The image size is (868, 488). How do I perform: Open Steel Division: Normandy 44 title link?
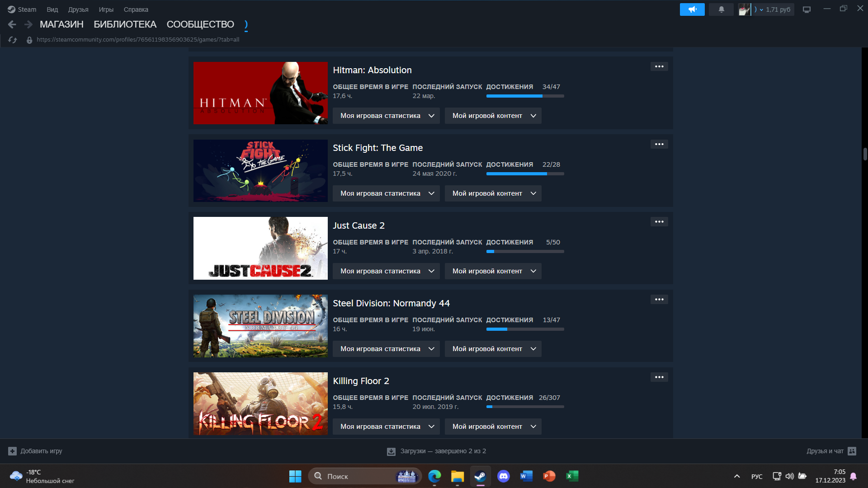tap(391, 303)
